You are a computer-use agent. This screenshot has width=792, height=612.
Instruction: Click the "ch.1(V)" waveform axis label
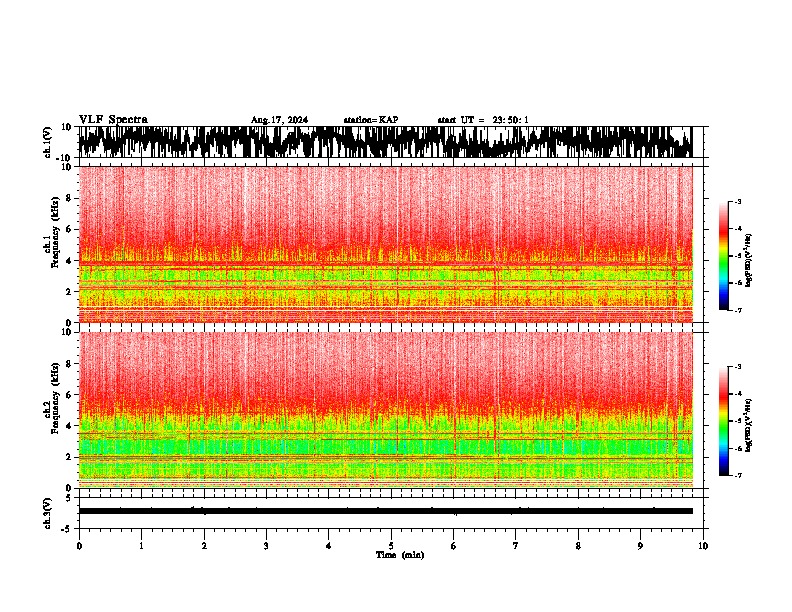48,142
